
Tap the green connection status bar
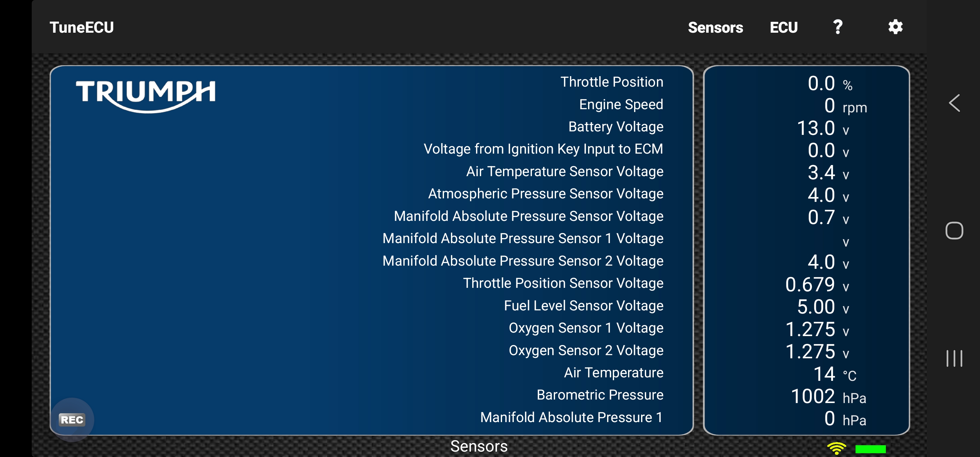[x=871, y=449]
